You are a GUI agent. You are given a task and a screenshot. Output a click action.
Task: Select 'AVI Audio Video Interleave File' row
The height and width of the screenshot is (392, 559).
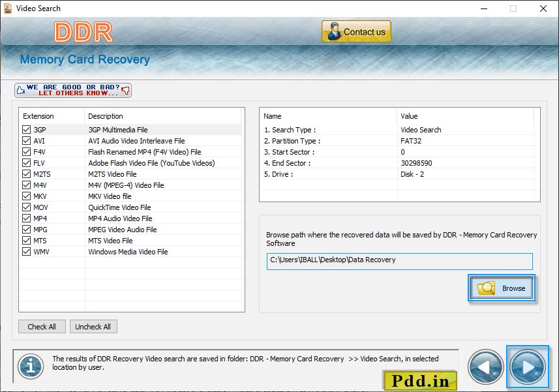[136, 141]
